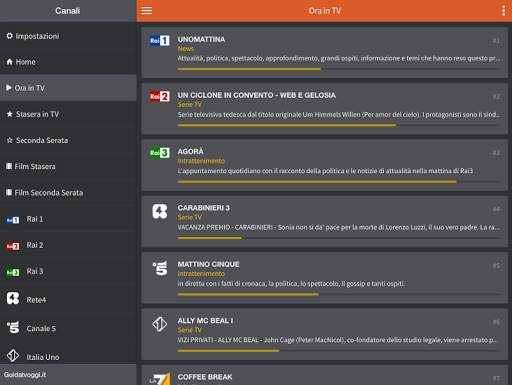Click the film icon beside Film Stasera
The height and width of the screenshot is (385, 512).
(9, 166)
